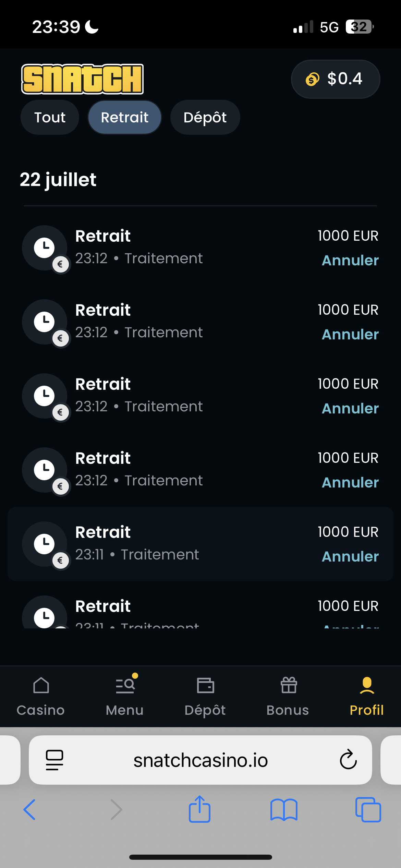Select the Tout filter tab
This screenshot has height=868, width=401.
(x=50, y=118)
